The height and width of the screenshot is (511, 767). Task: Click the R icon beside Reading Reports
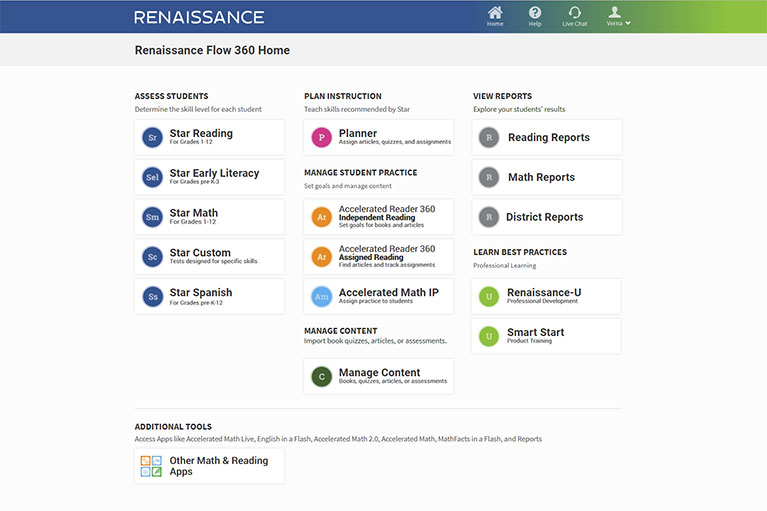click(x=489, y=137)
